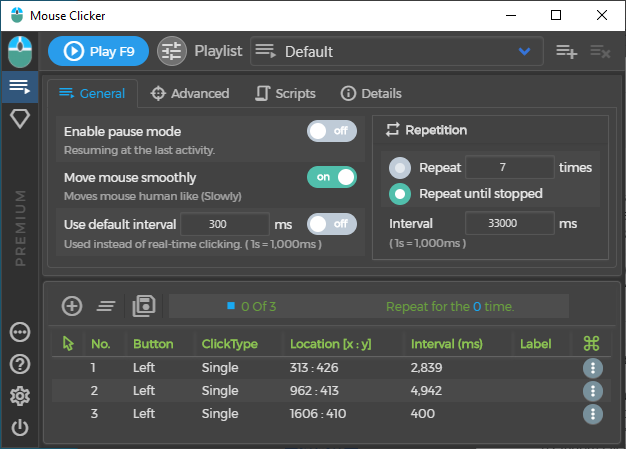The height and width of the screenshot is (449, 626).
Task: Select the Repeat times radio button
Action: click(400, 167)
